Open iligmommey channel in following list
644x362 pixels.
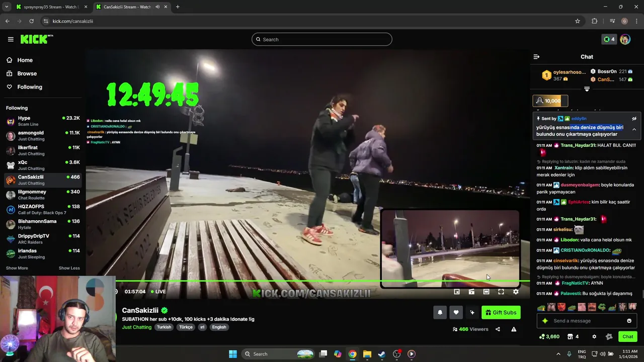(x=43, y=195)
